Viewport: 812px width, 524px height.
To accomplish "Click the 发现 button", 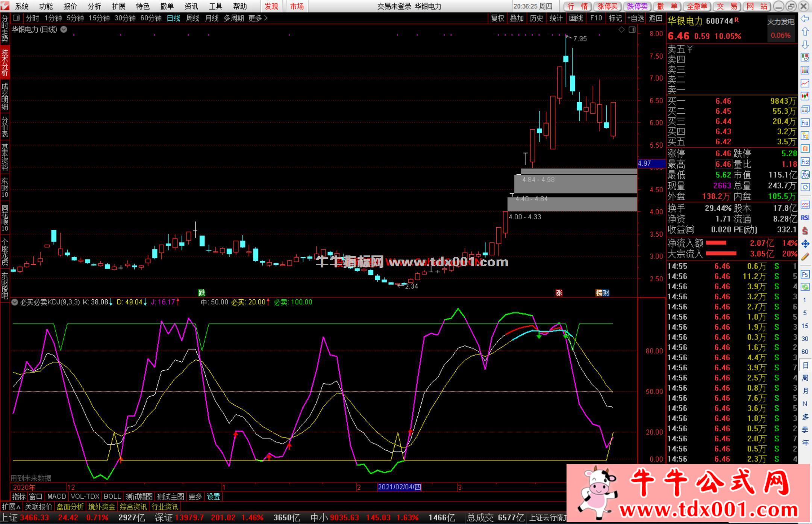I will pos(271,6).
